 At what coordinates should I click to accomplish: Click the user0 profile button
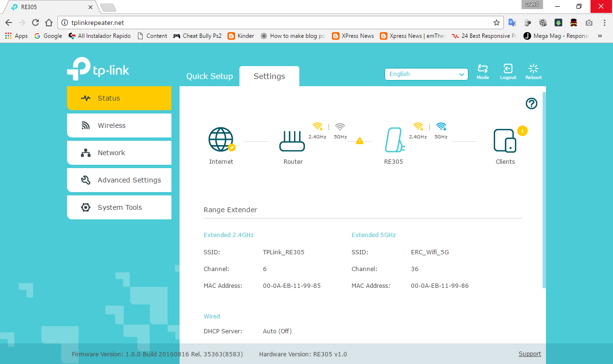532,4
